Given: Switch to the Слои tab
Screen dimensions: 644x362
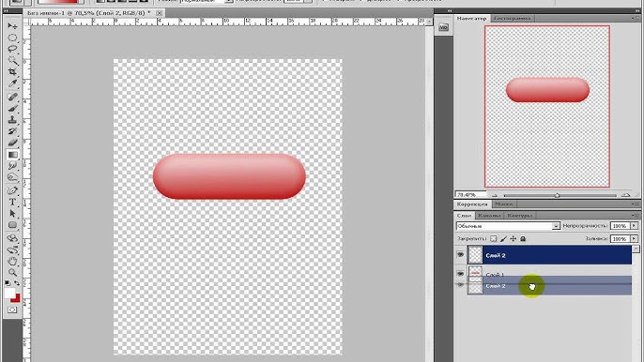Looking at the screenshot, I should pos(464,216).
